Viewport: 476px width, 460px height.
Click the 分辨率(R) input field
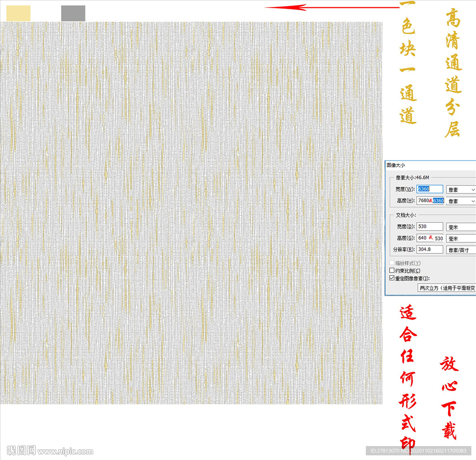point(430,249)
